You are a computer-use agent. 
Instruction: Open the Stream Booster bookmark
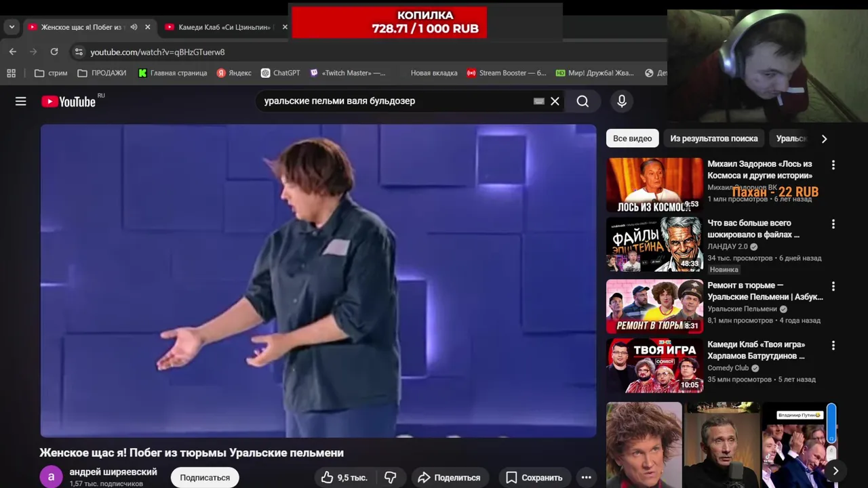(507, 73)
